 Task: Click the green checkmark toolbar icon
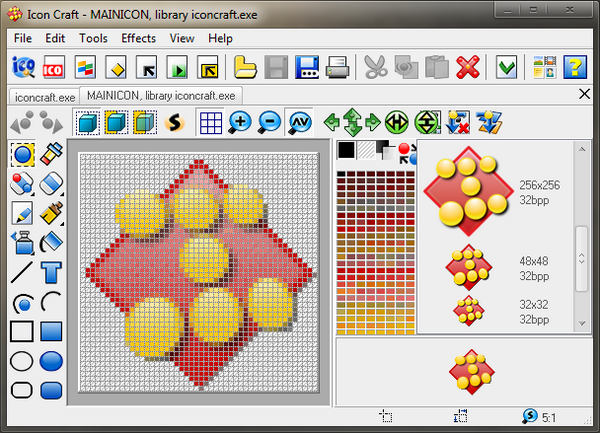coord(506,67)
